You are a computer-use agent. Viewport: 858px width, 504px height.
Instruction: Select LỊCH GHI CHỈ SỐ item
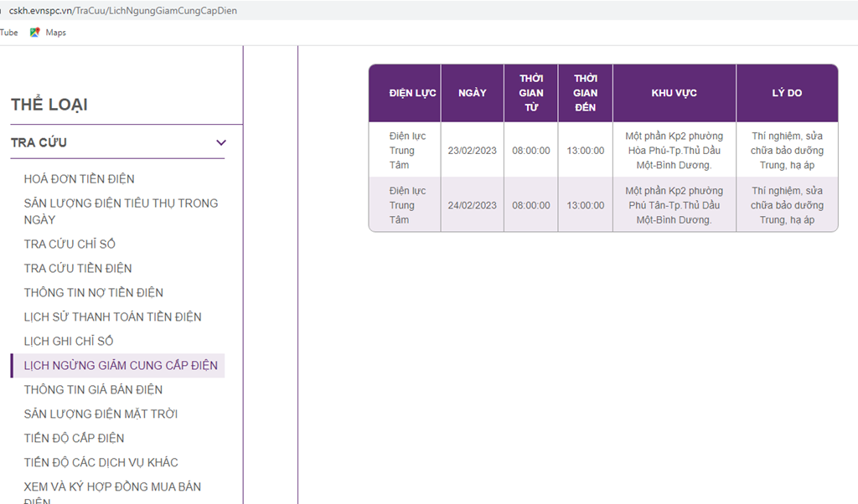(x=69, y=341)
